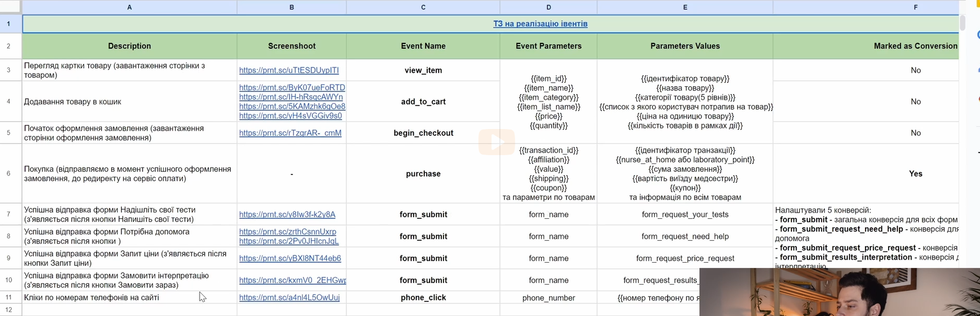Open screenshot link prnt.sc/2Pv0JHIcnJqL

pyautogui.click(x=289, y=241)
